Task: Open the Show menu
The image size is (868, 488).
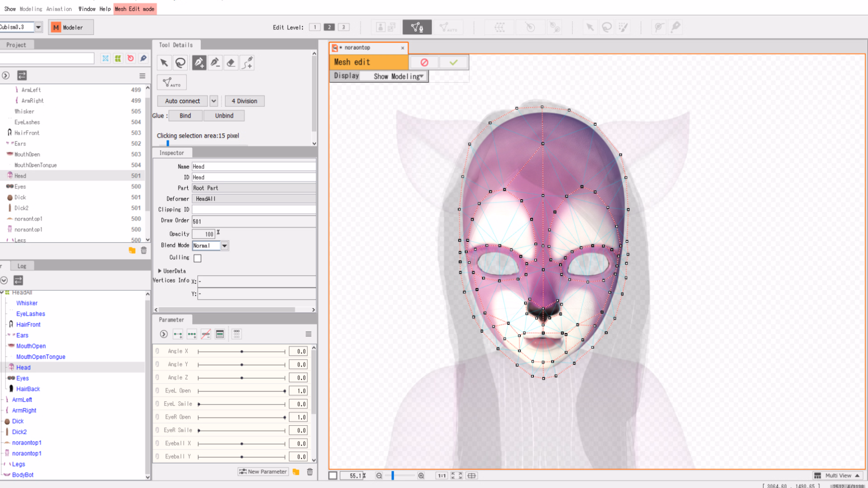Action: (10, 9)
